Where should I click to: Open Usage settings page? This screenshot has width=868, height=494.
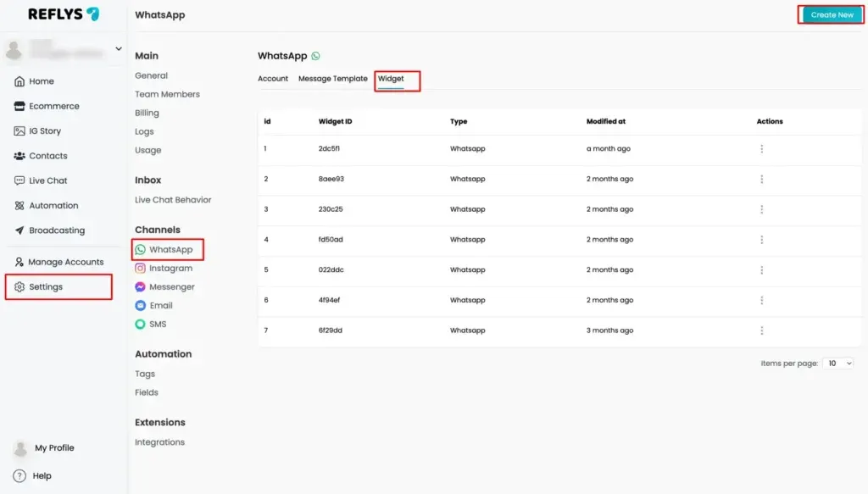147,151
